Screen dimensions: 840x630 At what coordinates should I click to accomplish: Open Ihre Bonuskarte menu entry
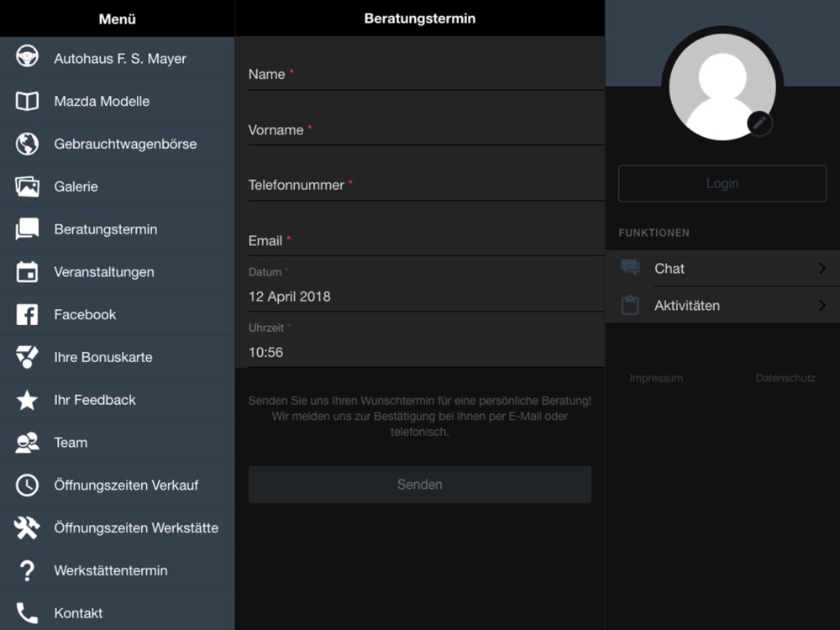point(118,357)
